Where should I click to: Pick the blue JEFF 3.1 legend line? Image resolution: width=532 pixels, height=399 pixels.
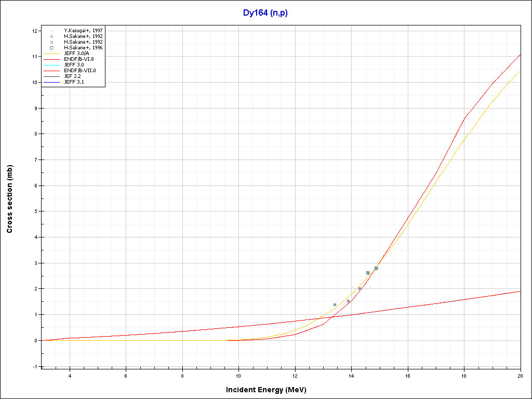(x=51, y=82)
